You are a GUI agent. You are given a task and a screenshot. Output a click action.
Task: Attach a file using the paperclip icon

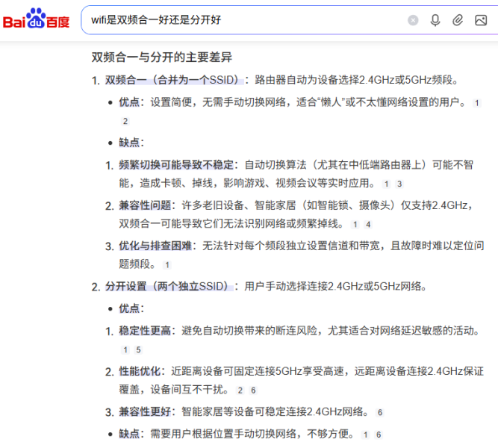[458, 20]
